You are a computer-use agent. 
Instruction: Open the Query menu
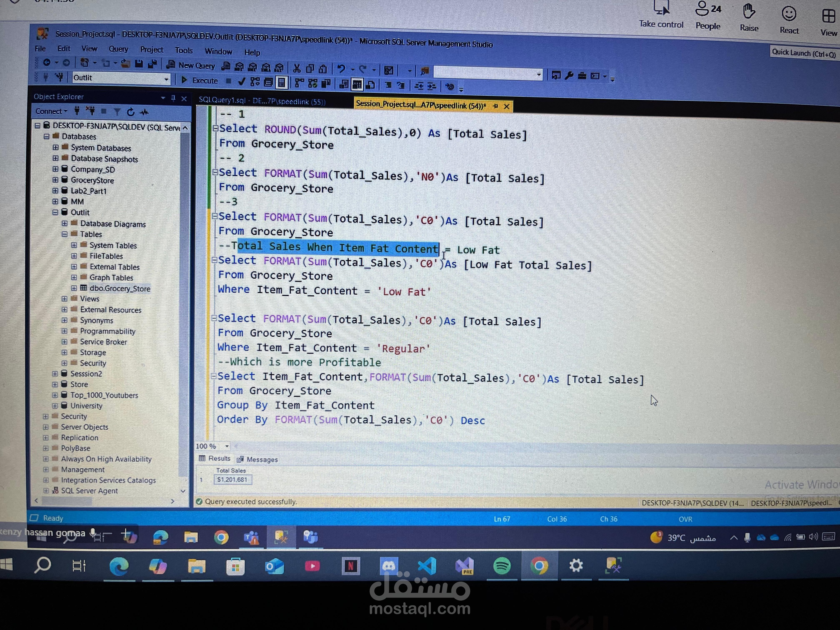(x=119, y=49)
